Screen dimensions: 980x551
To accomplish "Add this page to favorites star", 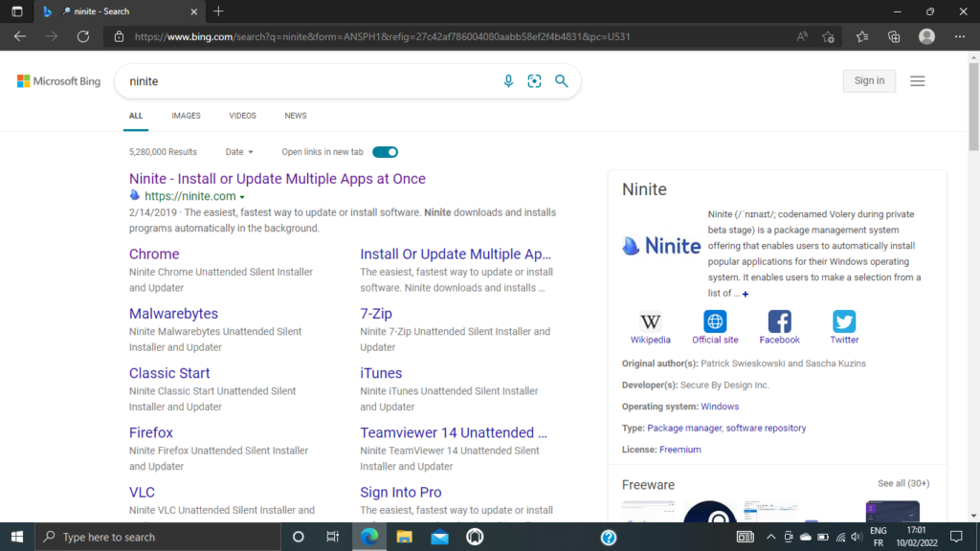I will [829, 37].
